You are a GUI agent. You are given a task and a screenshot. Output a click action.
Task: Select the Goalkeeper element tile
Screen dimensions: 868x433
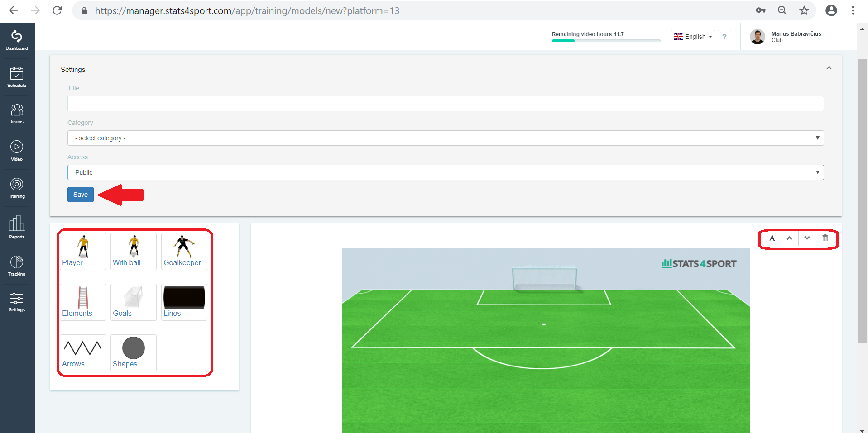pos(184,252)
